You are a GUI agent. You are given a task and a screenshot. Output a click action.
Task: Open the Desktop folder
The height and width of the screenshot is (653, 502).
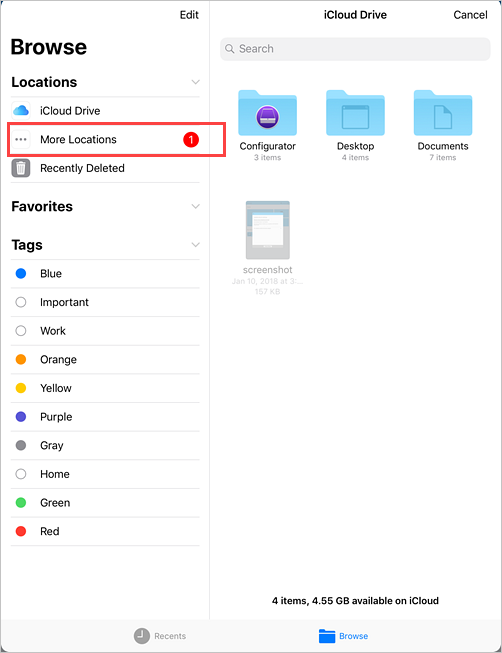pos(355,113)
